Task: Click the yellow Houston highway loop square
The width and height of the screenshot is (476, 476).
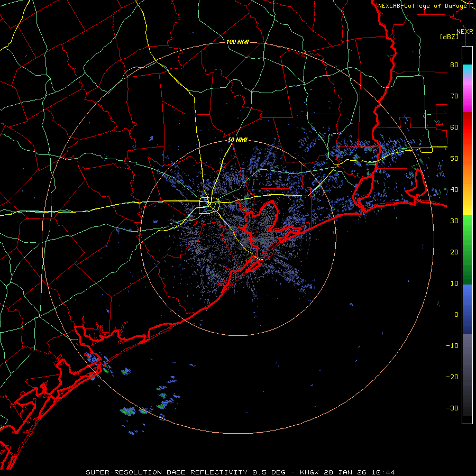Action: click(x=209, y=206)
